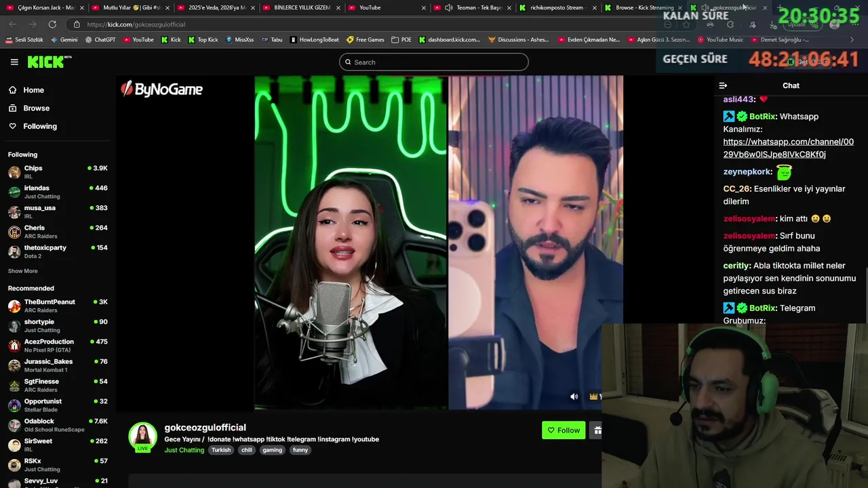Open the irlandas channel in Following
Viewport: 868px width, 488px height.
point(58,192)
